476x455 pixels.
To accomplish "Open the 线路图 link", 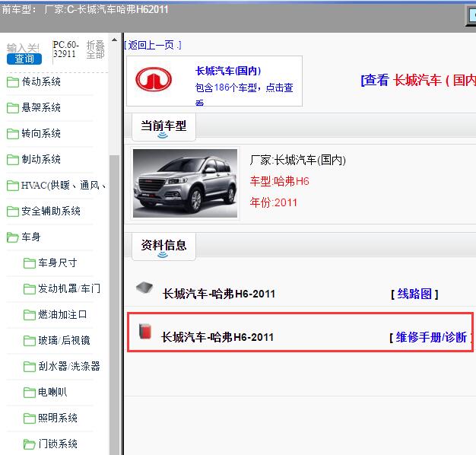I will click(414, 294).
